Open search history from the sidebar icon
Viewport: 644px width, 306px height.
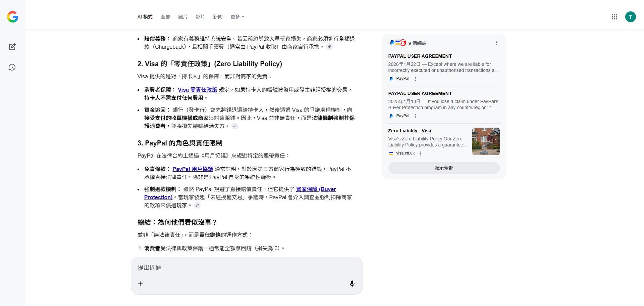tap(12, 67)
